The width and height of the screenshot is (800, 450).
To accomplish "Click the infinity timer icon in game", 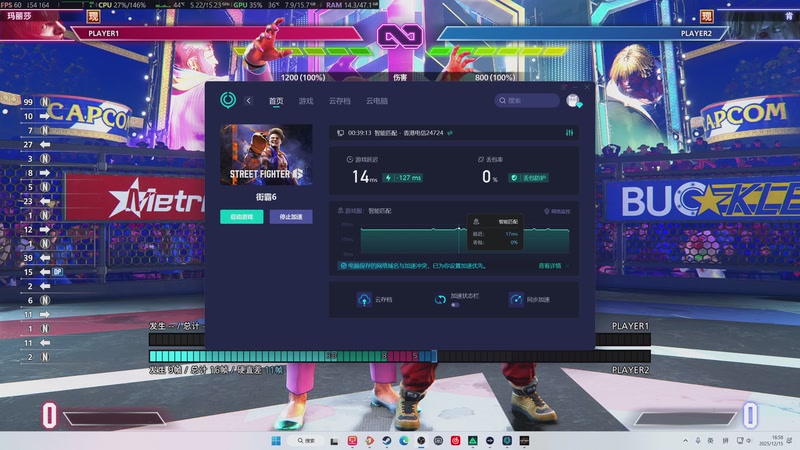I will coord(400,36).
